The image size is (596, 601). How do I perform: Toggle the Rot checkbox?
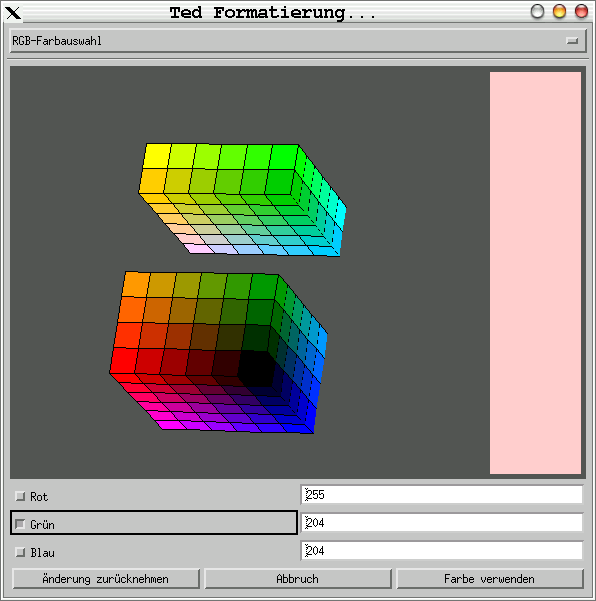pos(20,496)
